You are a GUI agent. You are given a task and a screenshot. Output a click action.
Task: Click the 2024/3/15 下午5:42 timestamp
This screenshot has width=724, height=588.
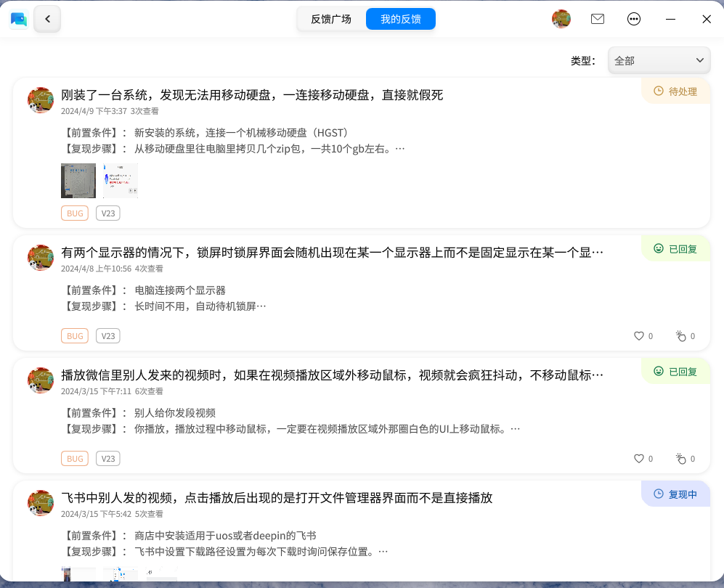coord(96,514)
